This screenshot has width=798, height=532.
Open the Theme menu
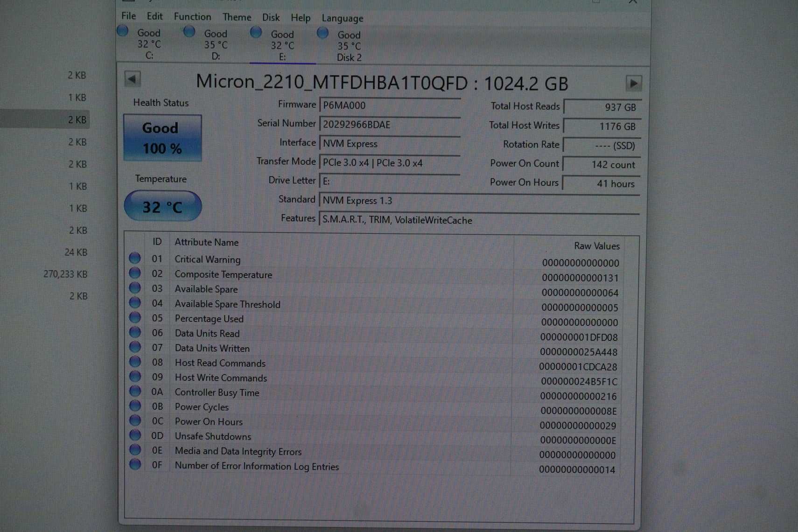(237, 17)
